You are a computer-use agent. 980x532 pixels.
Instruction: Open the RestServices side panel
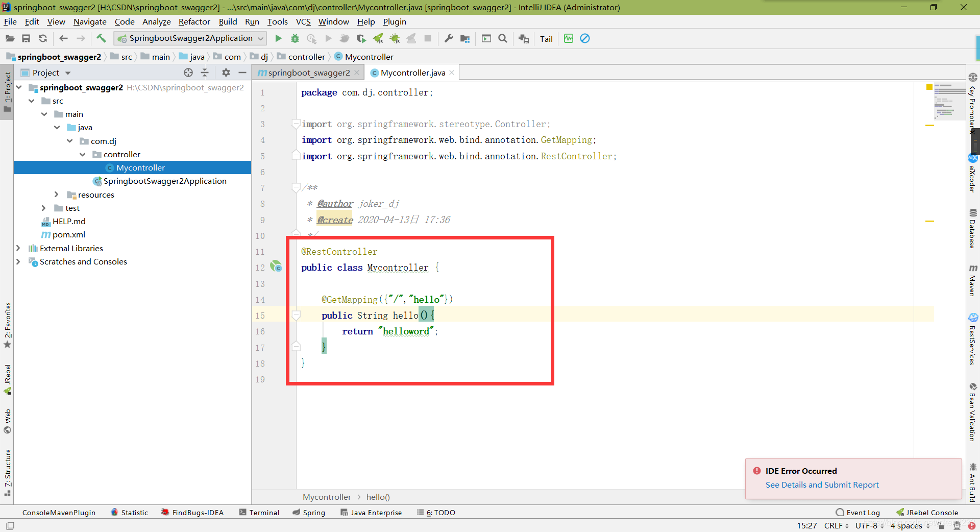tap(973, 338)
